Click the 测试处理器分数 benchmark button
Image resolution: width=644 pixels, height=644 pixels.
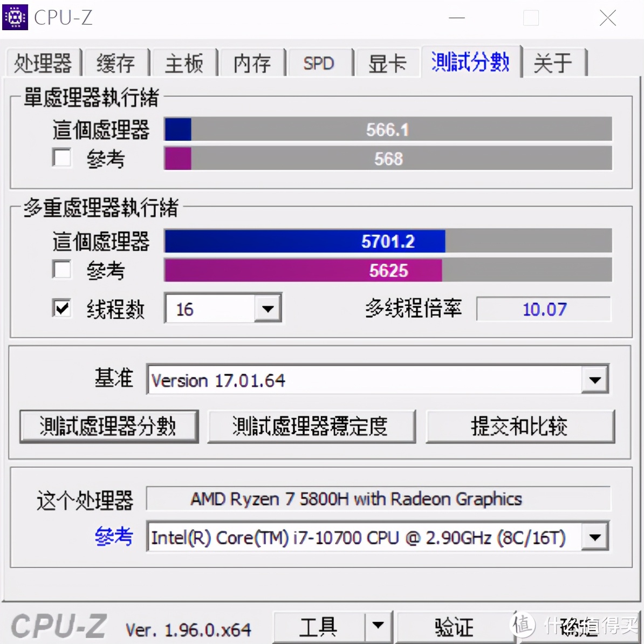coord(108,426)
